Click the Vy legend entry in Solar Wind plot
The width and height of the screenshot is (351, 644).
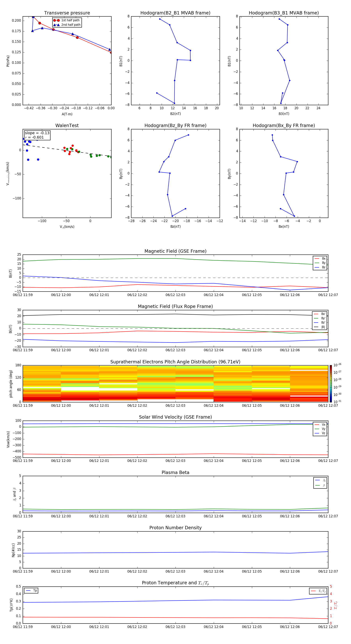[320, 429]
